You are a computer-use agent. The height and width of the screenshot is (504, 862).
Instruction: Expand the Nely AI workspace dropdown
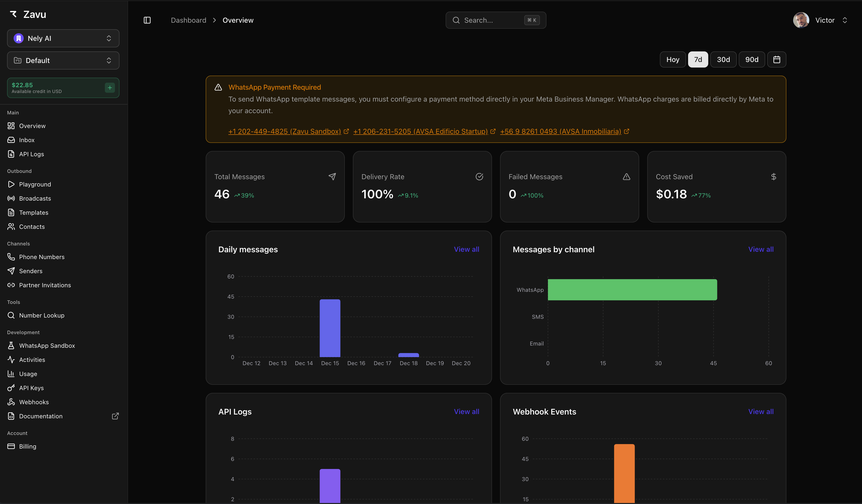pyautogui.click(x=63, y=38)
